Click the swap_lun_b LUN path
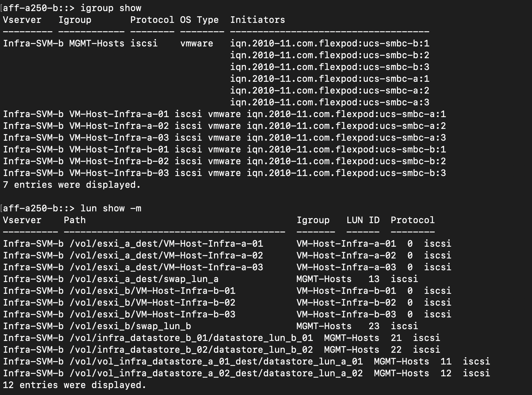 coord(130,326)
